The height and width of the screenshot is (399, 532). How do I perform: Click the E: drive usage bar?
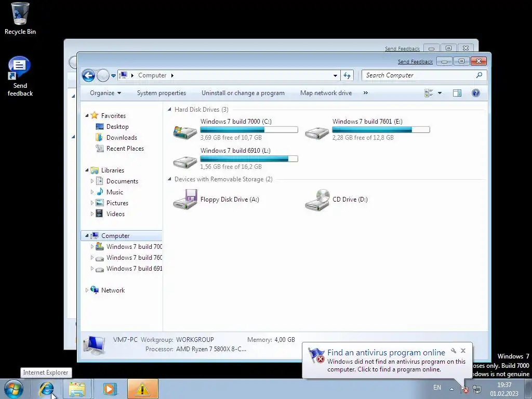tap(381, 129)
